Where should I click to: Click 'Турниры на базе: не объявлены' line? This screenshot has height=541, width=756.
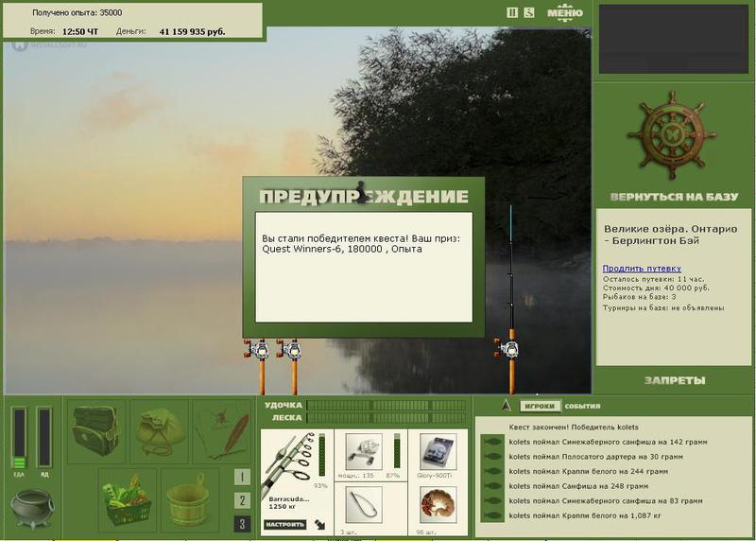[x=663, y=308]
